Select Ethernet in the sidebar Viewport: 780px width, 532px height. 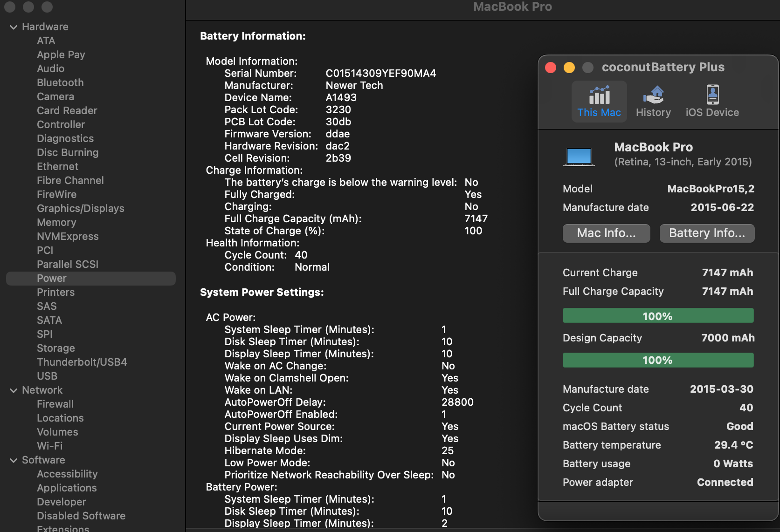(x=58, y=167)
